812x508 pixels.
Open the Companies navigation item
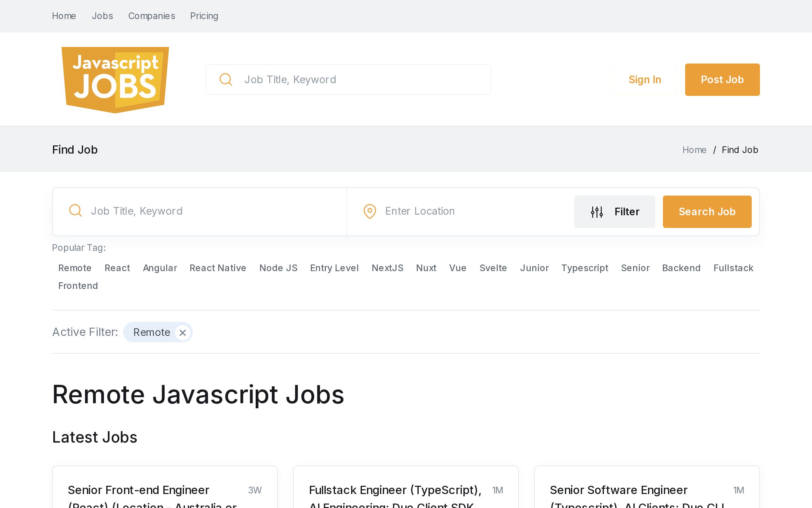[x=152, y=16]
